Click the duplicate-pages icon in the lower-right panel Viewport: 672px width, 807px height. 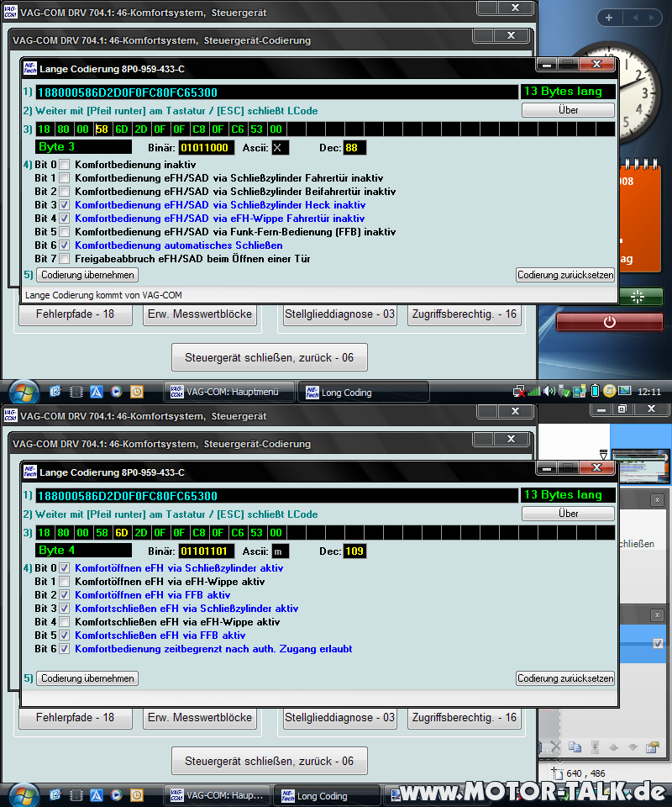[575, 747]
